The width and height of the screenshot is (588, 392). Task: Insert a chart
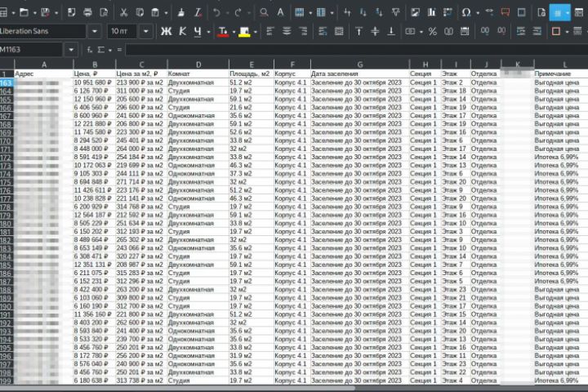point(431,12)
